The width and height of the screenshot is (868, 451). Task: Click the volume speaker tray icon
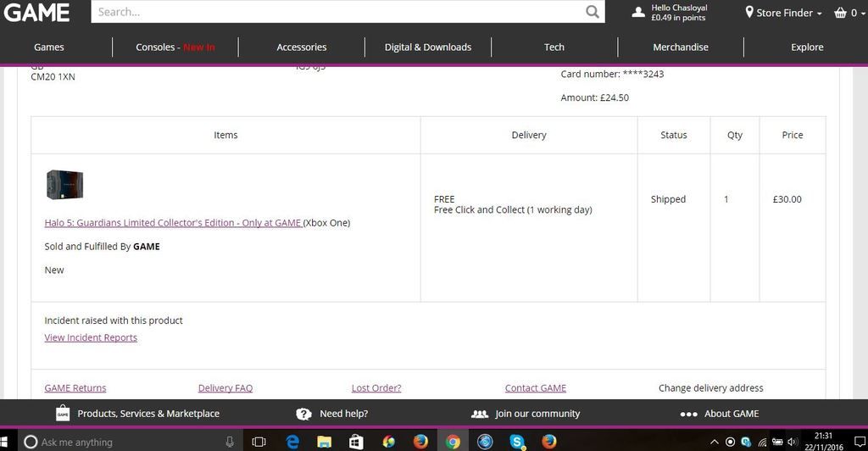[x=793, y=443]
